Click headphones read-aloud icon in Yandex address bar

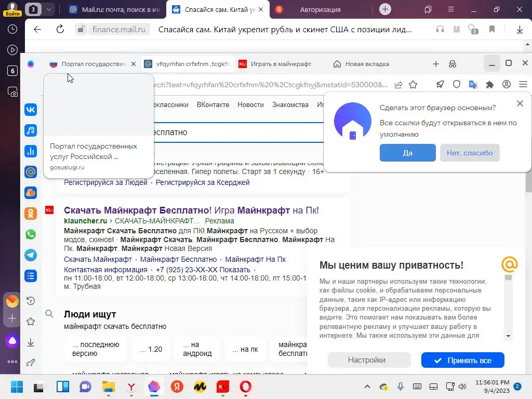coord(440,30)
